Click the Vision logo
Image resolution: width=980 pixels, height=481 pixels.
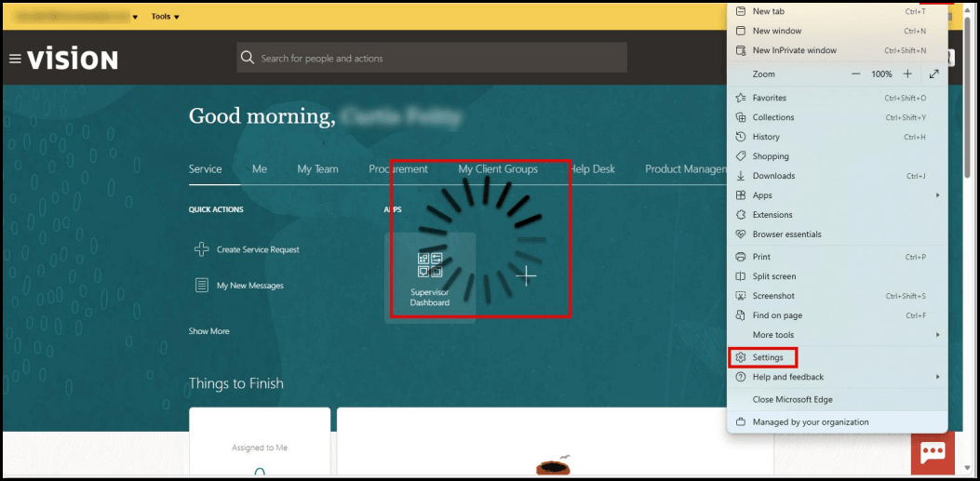tap(73, 60)
